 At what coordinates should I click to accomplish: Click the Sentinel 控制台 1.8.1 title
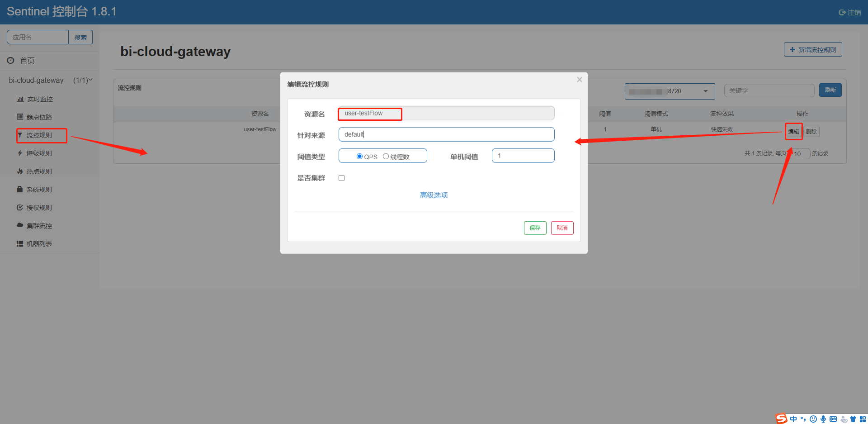[61, 11]
